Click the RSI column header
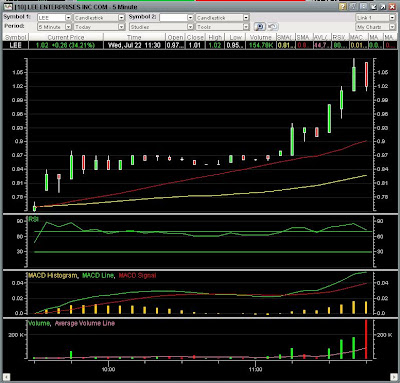400x383 pixels. coord(339,37)
